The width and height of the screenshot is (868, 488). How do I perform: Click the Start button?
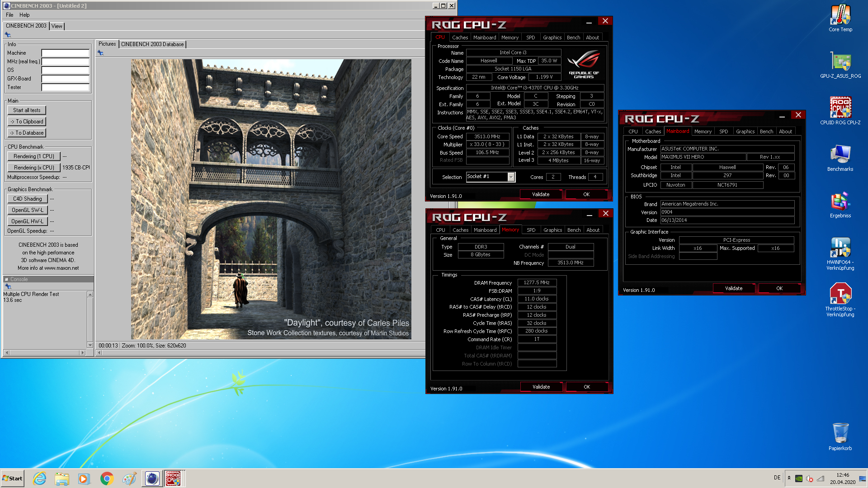click(13, 479)
